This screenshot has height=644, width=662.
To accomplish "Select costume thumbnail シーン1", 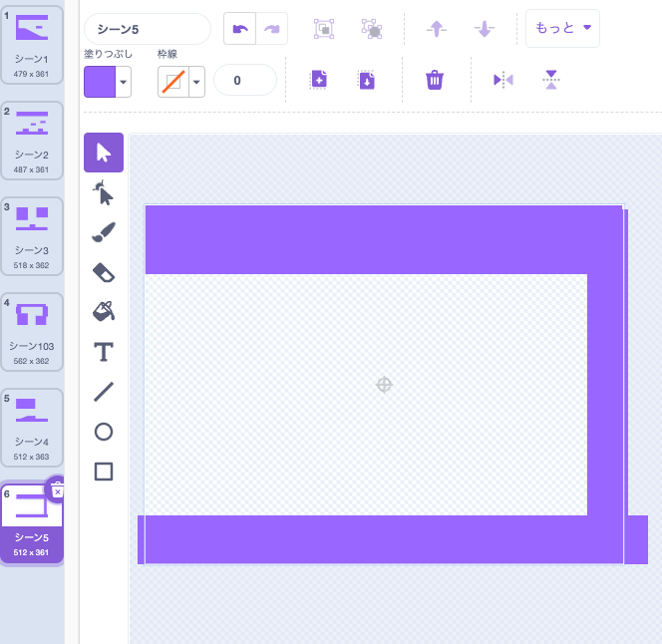I will tap(32, 45).
